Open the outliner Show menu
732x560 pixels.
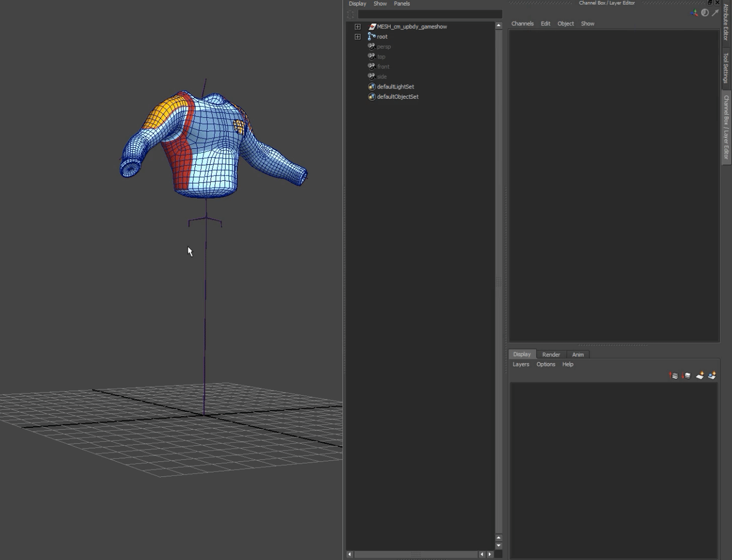coord(380,4)
